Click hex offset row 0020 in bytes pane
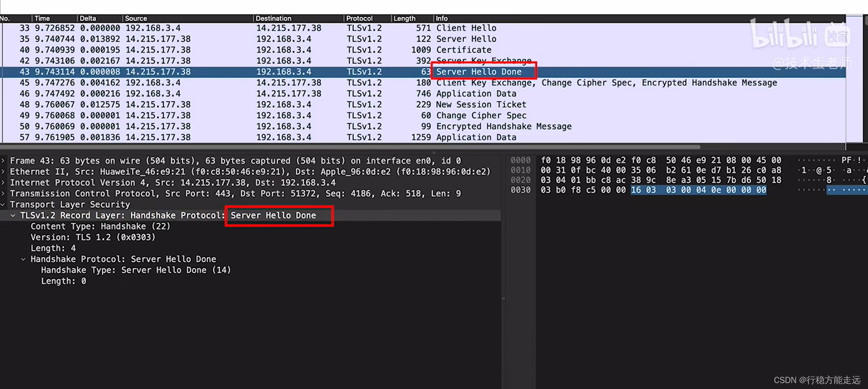The image size is (868, 389). point(521,180)
